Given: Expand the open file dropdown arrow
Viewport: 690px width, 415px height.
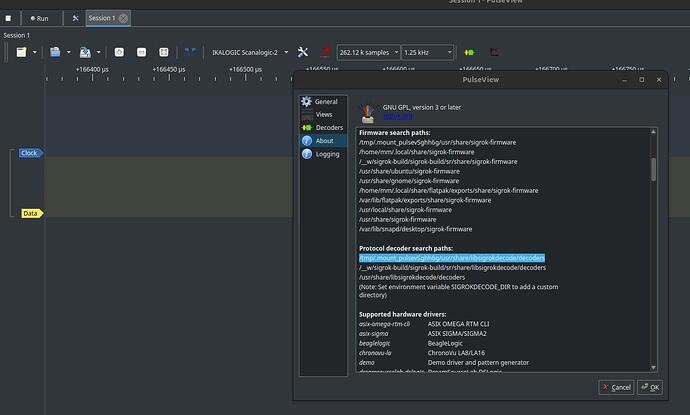Looking at the screenshot, I should click(x=68, y=52).
